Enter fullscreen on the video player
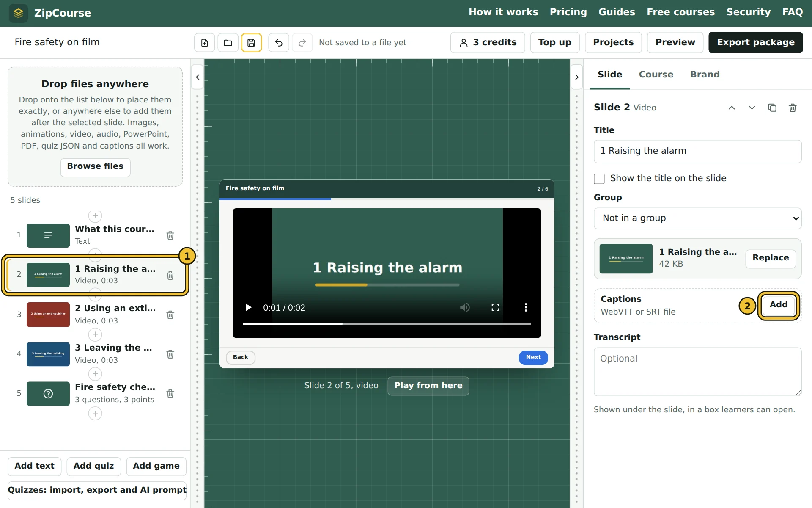 [495, 307]
